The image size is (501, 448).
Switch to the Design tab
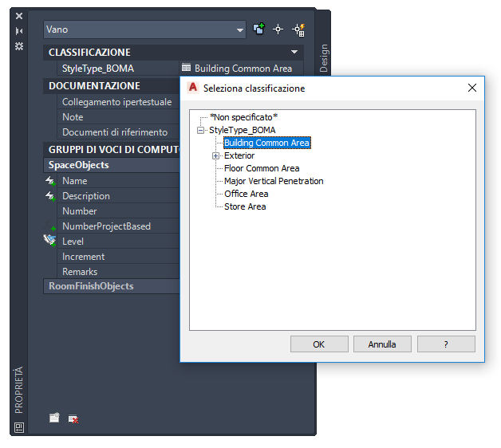323,58
